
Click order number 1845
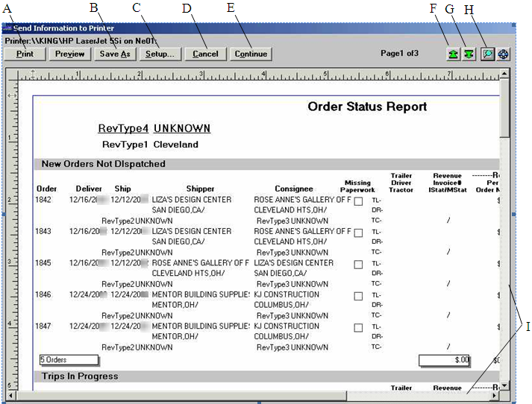click(x=43, y=262)
